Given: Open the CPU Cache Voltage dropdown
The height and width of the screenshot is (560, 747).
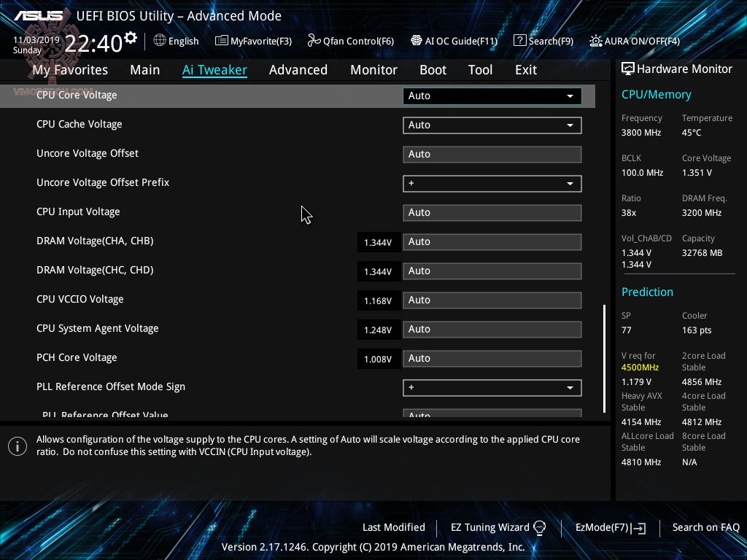Looking at the screenshot, I should [492, 125].
